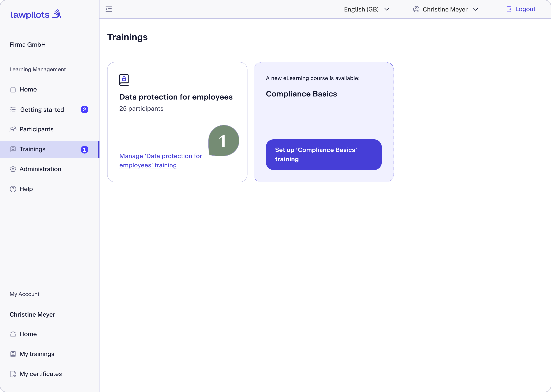551x392 pixels.
Task: Click the Trainings page heading
Action: pyautogui.click(x=127, y=37)
